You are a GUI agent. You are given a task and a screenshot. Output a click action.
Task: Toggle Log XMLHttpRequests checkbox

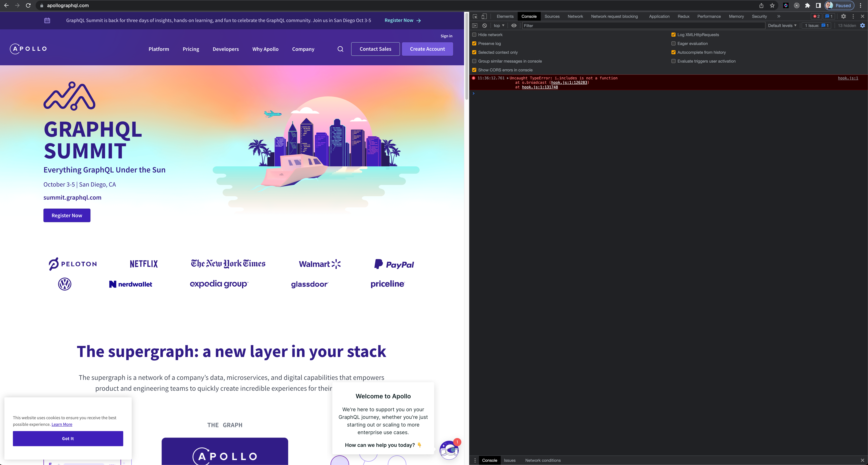click(x=673, y=35)
